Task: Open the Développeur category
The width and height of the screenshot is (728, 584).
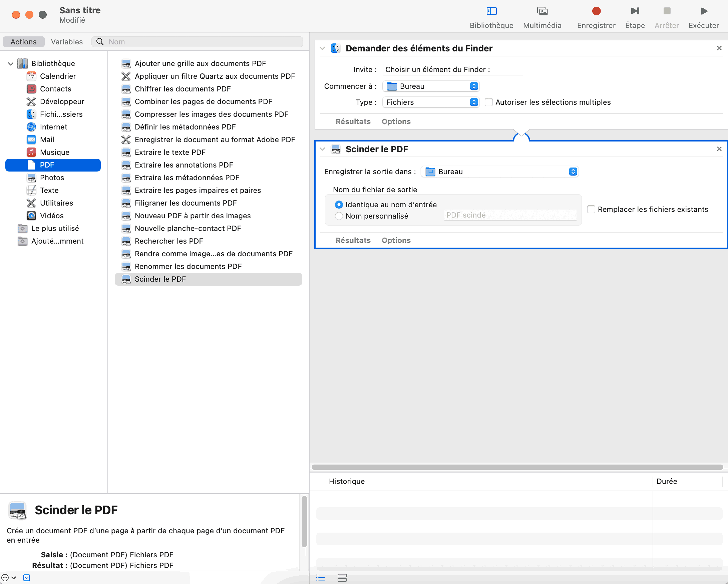Action: pos(62,101)
